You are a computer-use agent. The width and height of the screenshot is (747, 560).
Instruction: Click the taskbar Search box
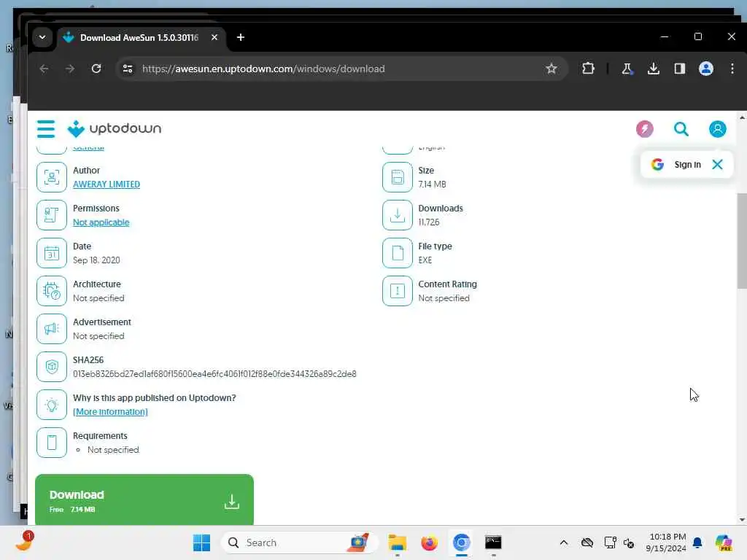click(299, 542)
